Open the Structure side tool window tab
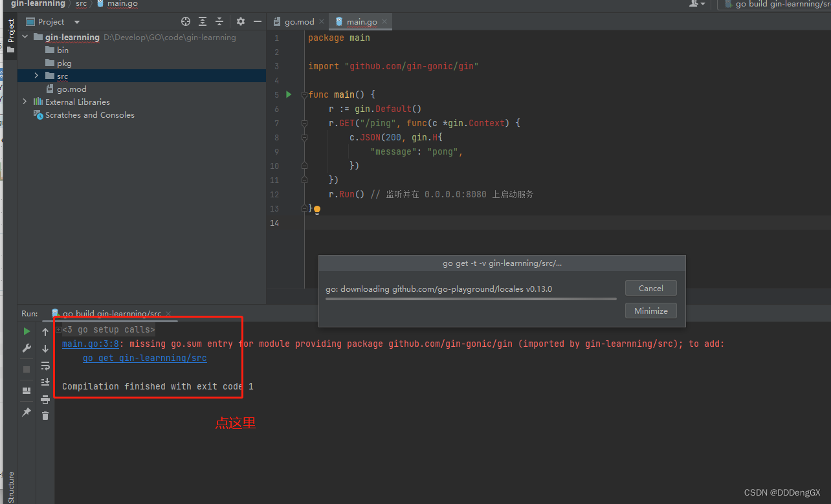831x504 pixels. (10, 488)
